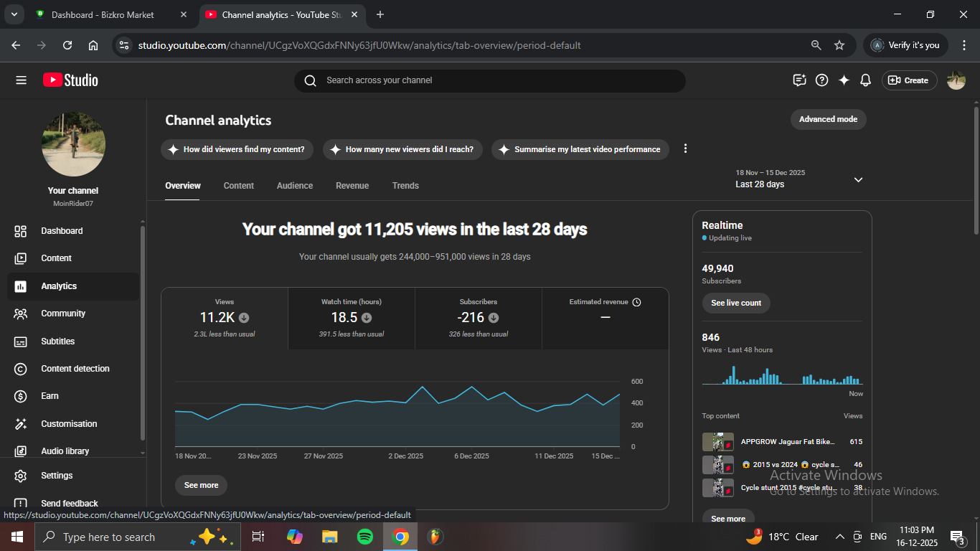980x551 pixels.
Task: Click the See live count button
Action: (x=735, y=303)
